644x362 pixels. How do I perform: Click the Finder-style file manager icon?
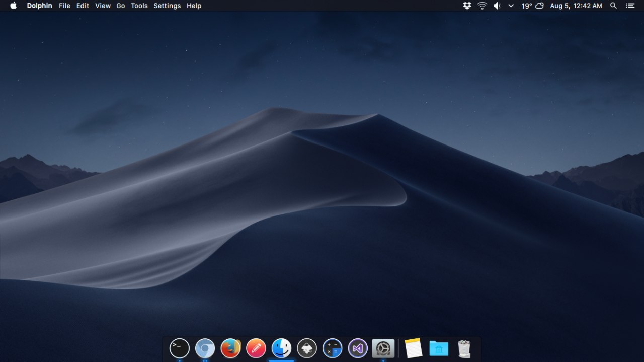[281, 348]
